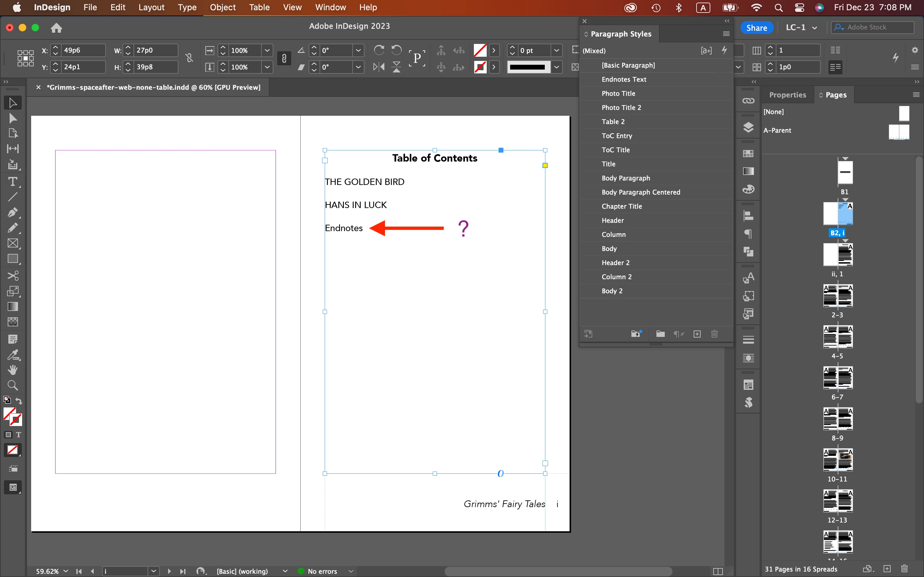924x577 pixels.
Task: Switch to the Properties tab
Action: click(x=787, y=95)
